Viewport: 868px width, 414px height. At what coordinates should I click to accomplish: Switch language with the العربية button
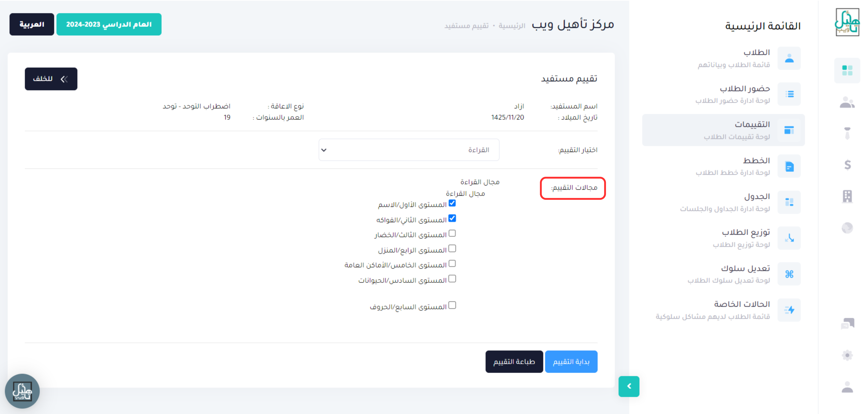click(x=32, y=24)
